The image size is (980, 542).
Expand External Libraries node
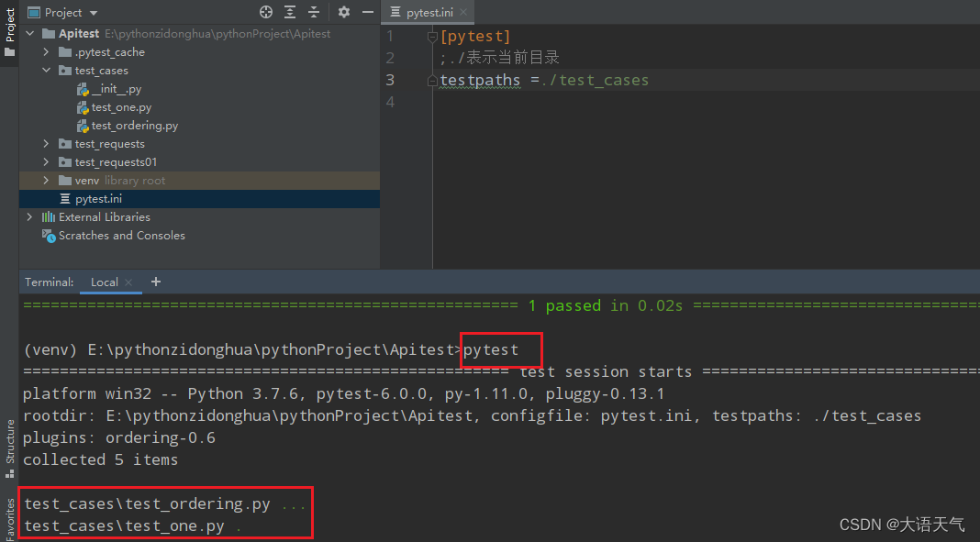30,216
